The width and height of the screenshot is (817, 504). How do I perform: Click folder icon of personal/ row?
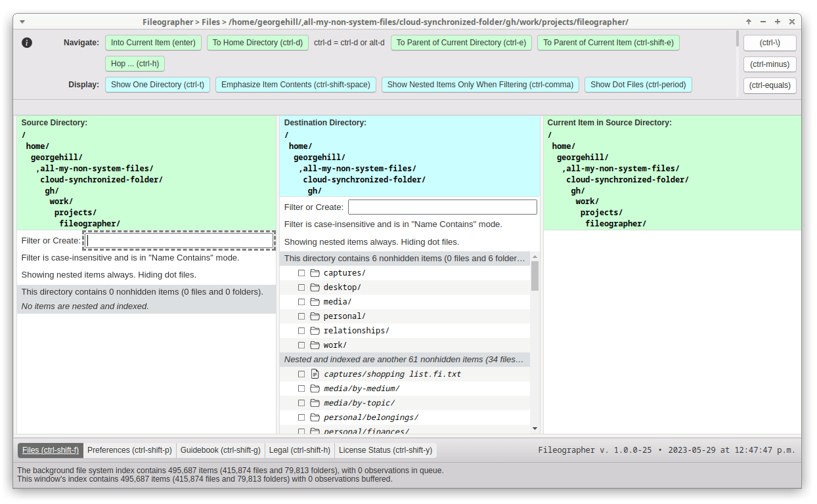pyautogui.click(x=315, y=316)
